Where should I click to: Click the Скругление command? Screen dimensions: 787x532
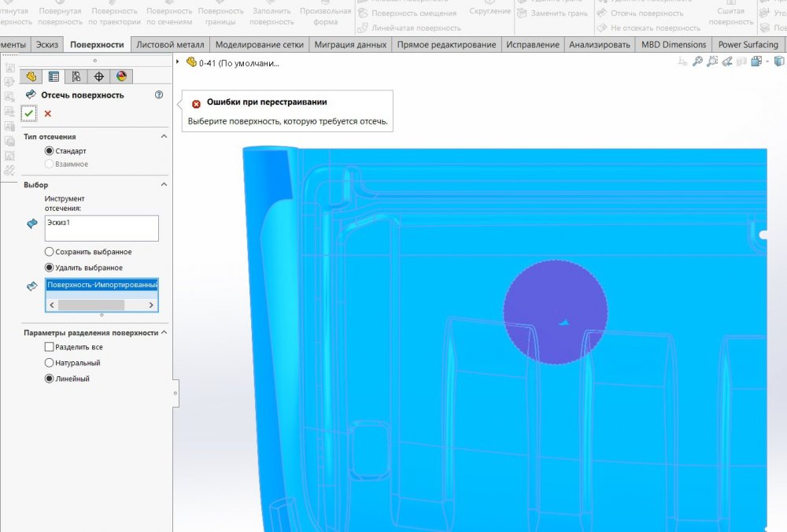[x=490, y=10]
